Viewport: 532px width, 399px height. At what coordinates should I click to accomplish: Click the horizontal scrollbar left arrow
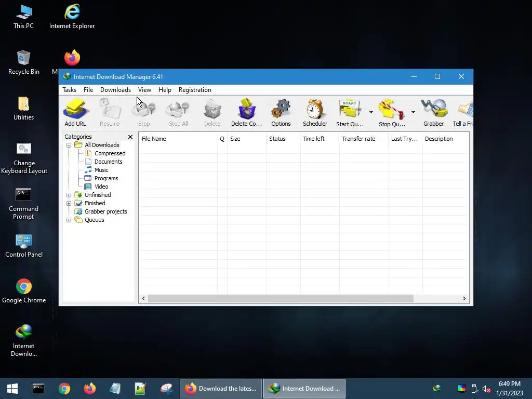143,299
